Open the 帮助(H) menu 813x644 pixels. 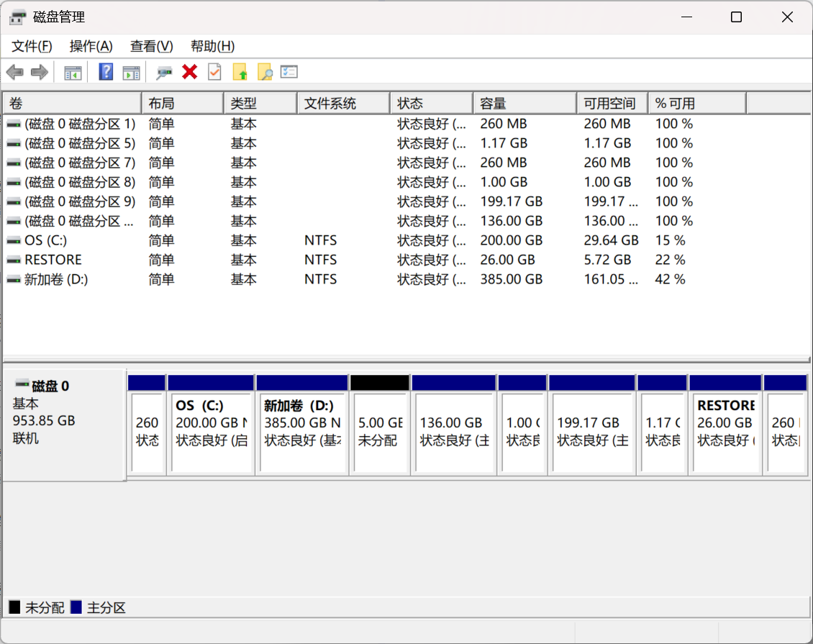(212, 46)
